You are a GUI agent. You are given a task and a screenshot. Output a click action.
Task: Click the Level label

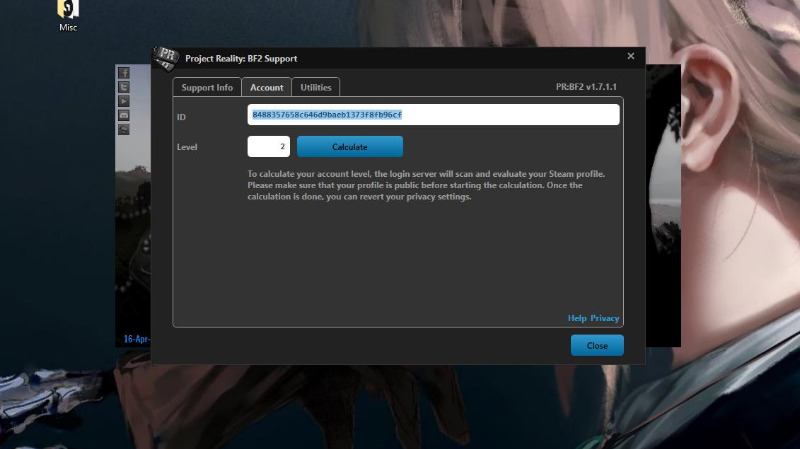click(187, 147)
